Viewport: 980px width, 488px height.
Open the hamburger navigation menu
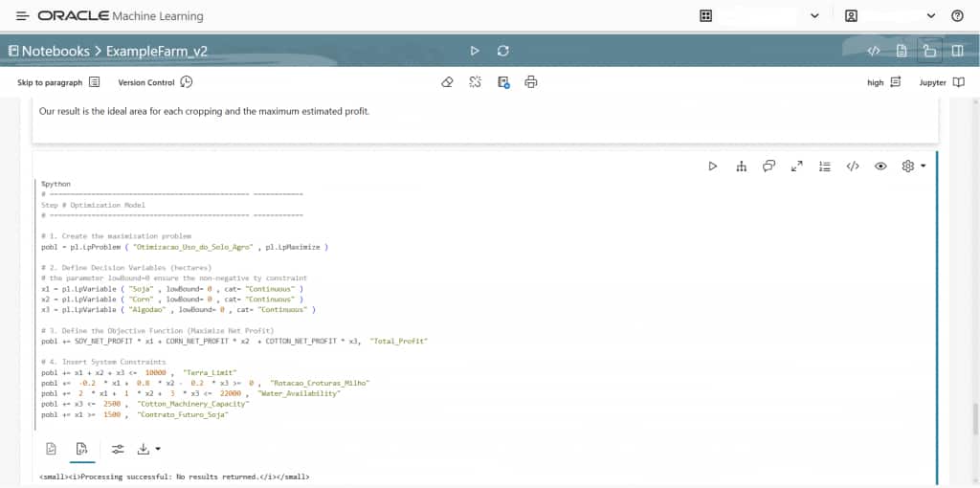(23, 16)
